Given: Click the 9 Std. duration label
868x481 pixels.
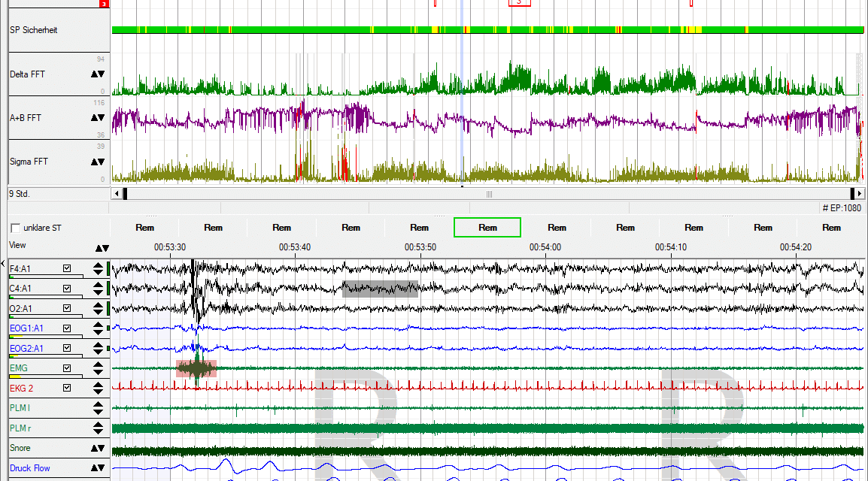Looking at the screenshot, I should point(20,194).
